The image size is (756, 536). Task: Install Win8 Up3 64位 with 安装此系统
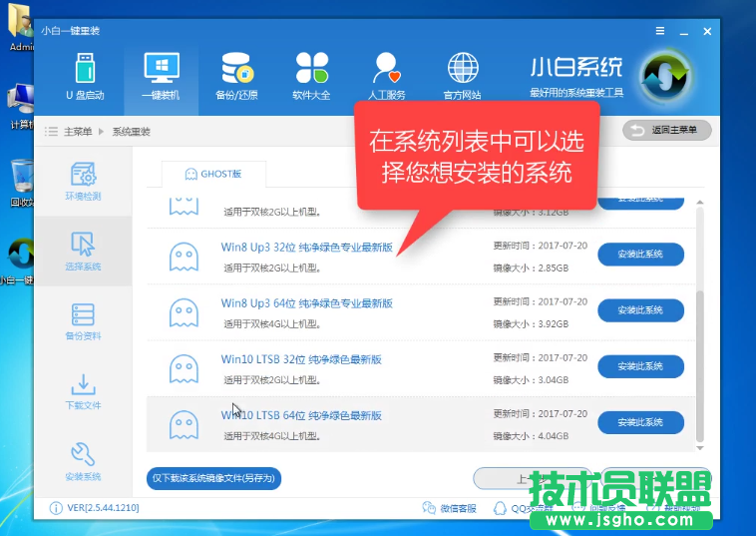tap(640, 310)
